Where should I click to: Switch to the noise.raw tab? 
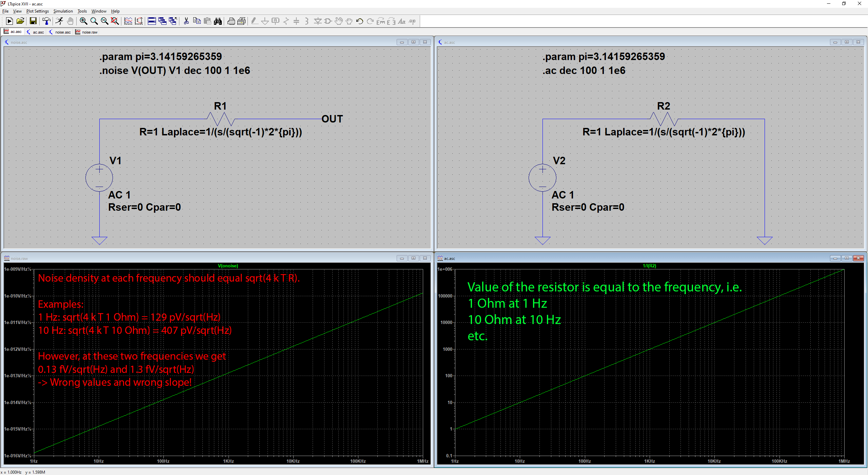point(86,32)
